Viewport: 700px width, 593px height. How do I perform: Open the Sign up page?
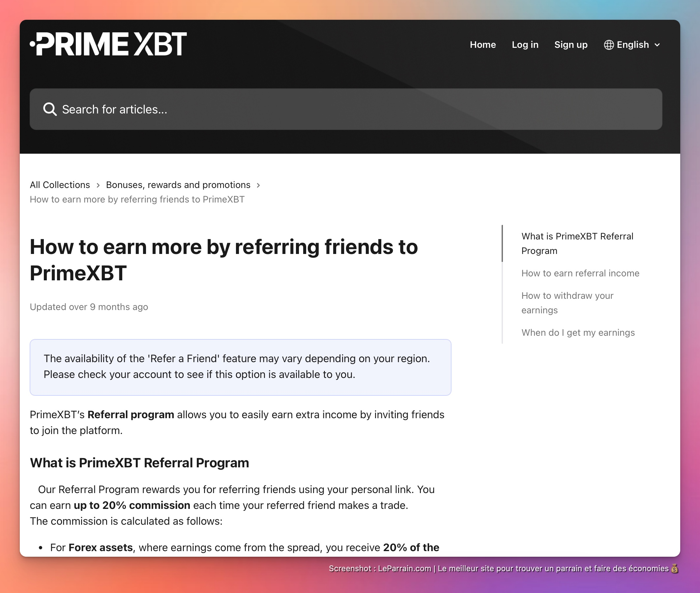point(571,45)
